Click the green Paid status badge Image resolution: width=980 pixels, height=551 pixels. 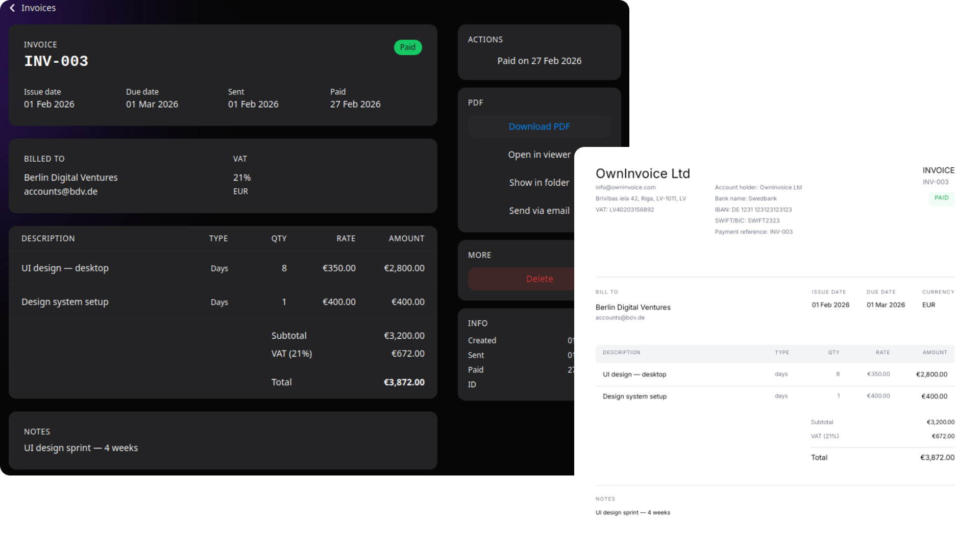pos(407,47)
